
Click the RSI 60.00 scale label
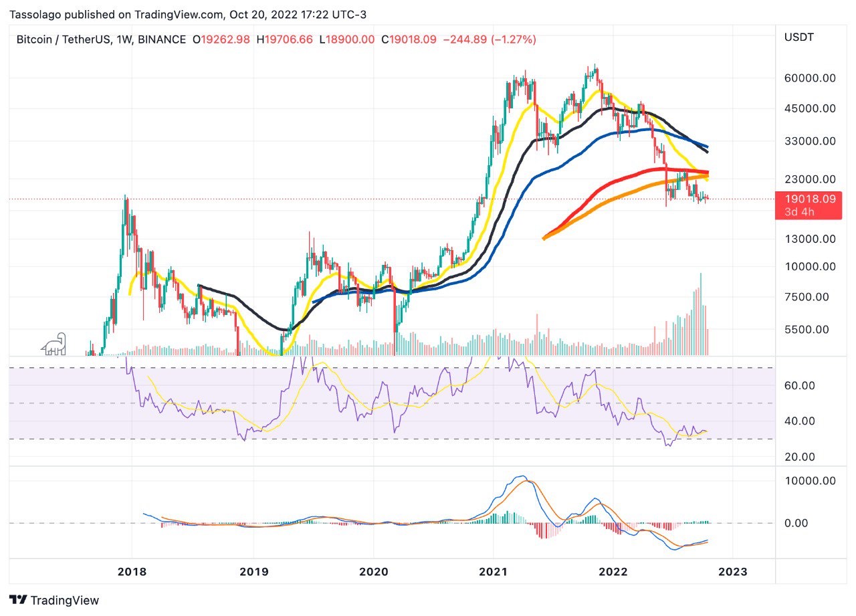(x=800, y=385)
